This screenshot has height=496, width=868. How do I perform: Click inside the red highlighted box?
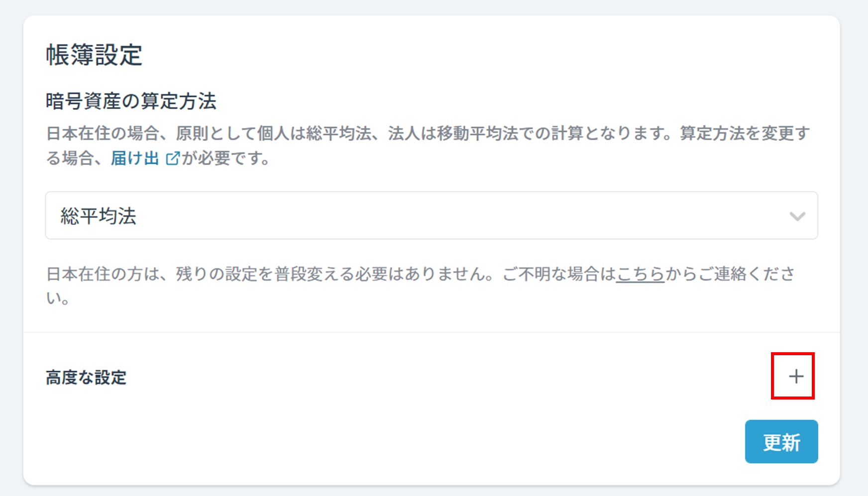coord(792,376)
